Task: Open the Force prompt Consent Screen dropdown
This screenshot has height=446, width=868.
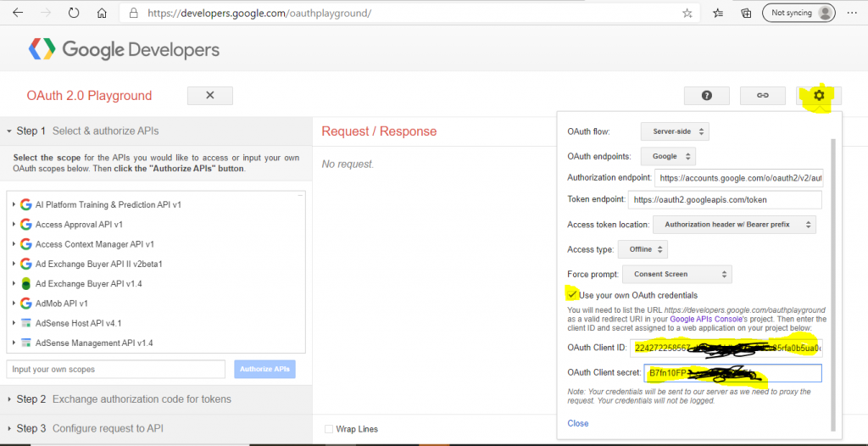Action: point(677,274)
